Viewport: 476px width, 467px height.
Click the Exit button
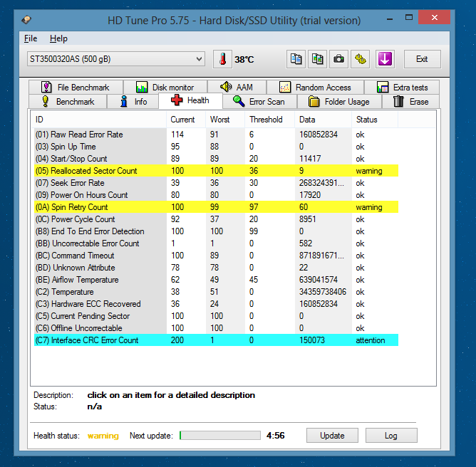pyautogui.click(x=423, y=59)
